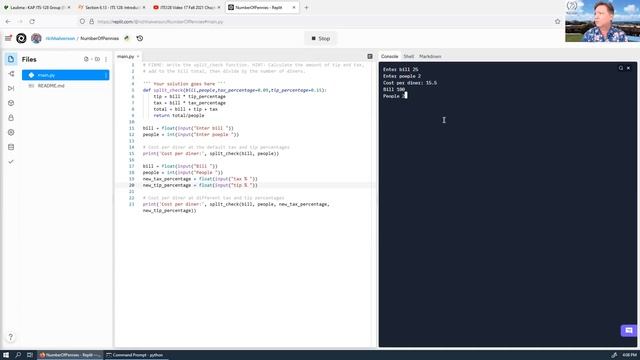Open the debugger sidebar icon
Image resolution: width=640 pixels, height=360 pixels.
11,88
